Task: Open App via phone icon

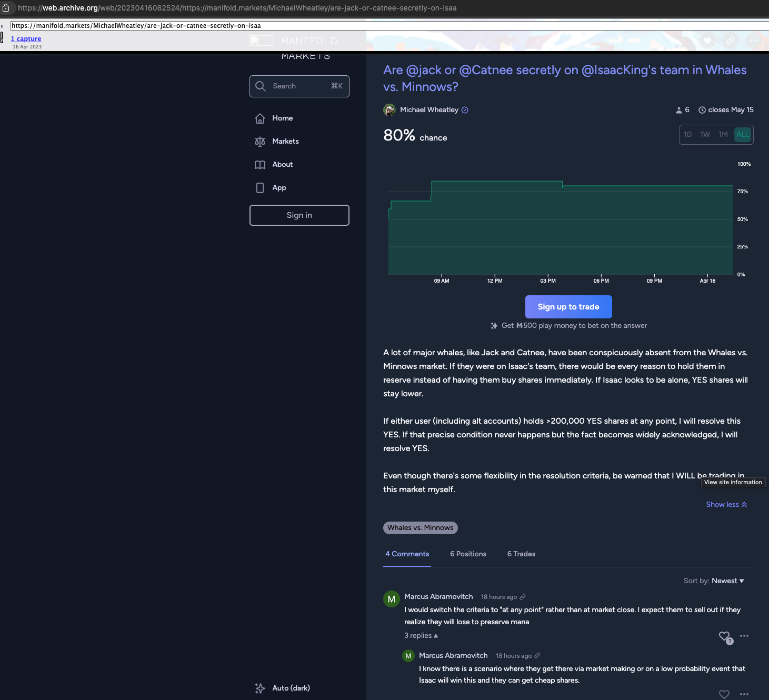Action: tap(260, 188)
